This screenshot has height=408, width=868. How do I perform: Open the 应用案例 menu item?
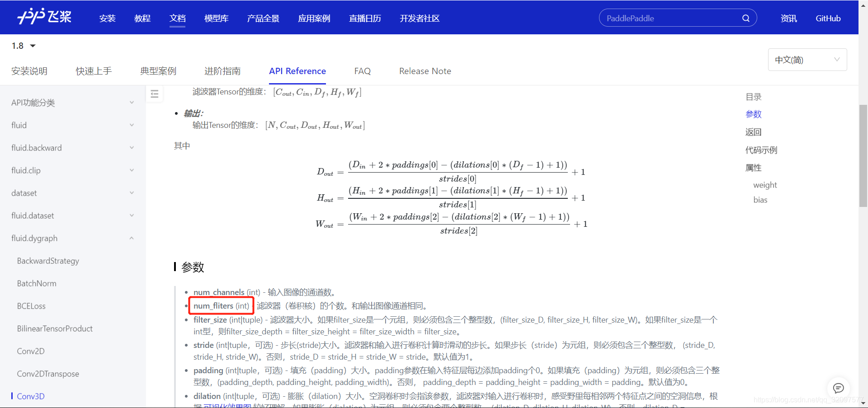point(314,19)
